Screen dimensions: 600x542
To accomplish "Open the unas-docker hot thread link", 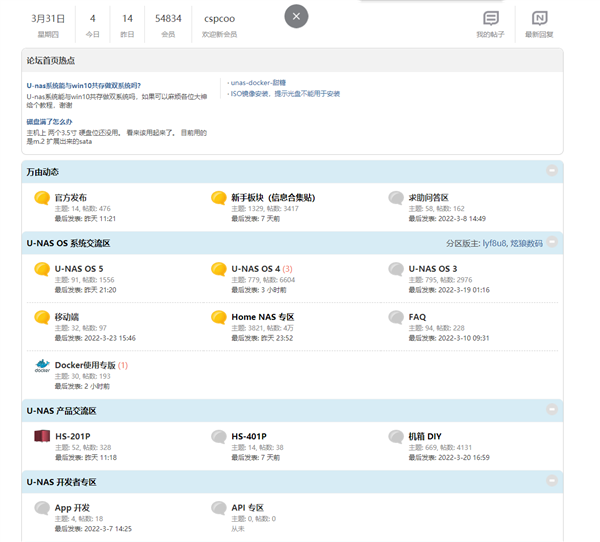I will pyautogui.click(x=258, y=83).
